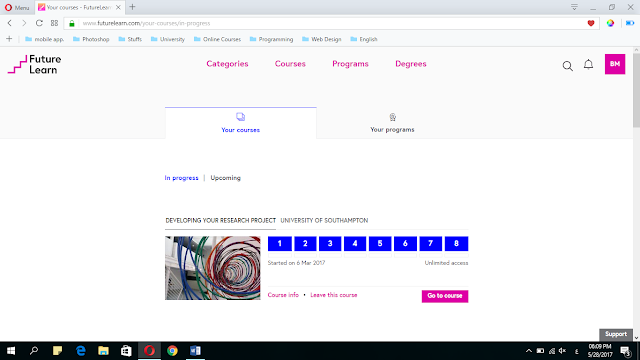This screenshot has height=360, width=640.
Task: Click the course thumbnail image
Action: (213, 268)
